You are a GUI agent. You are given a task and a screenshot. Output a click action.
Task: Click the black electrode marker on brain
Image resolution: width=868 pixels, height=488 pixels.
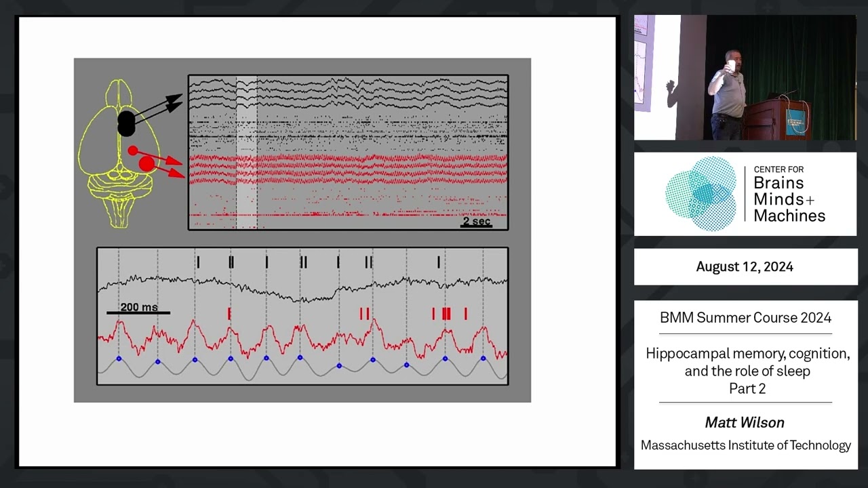(126, 123)
